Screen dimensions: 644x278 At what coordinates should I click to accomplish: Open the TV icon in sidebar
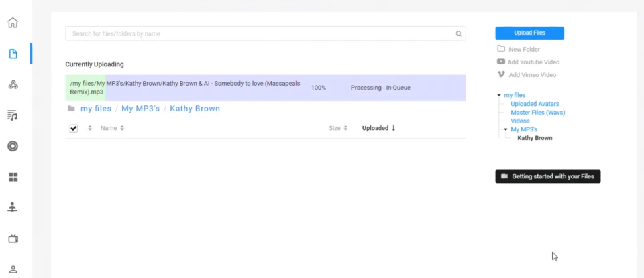click(13, 238)
